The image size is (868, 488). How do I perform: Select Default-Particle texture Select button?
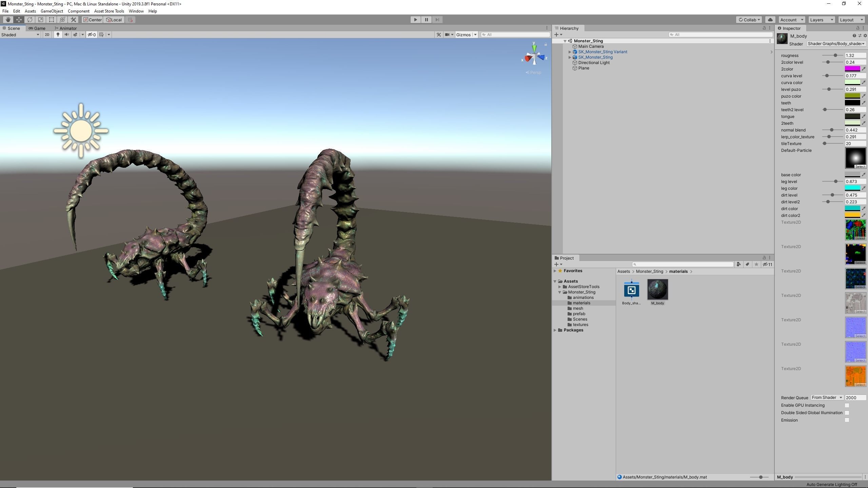(860, 166)
